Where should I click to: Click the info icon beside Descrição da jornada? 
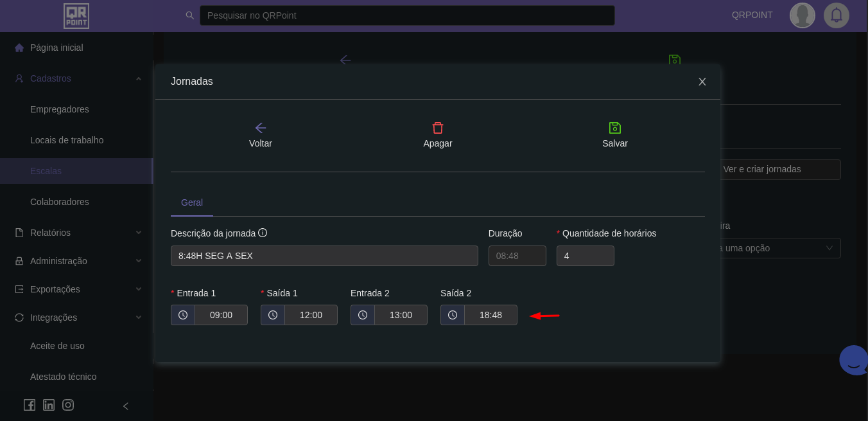click(x=263, y=233)
